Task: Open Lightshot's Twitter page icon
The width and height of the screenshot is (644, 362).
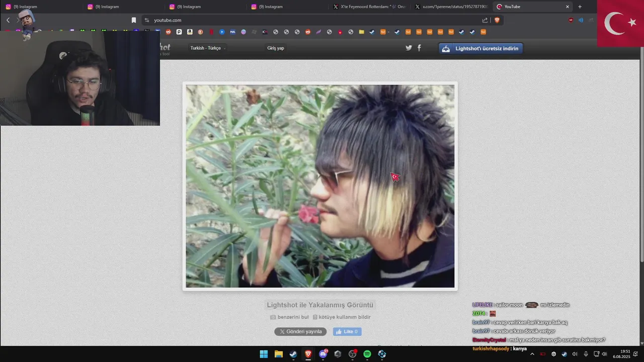Action: pyautogui.click(x=409, y=48)
